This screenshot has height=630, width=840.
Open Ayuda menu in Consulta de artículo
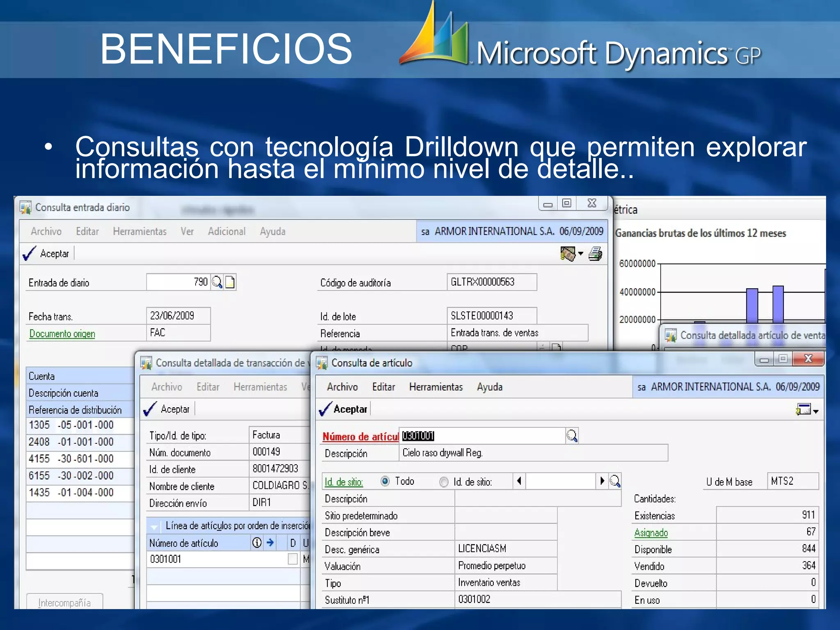[x=490, y=387]
